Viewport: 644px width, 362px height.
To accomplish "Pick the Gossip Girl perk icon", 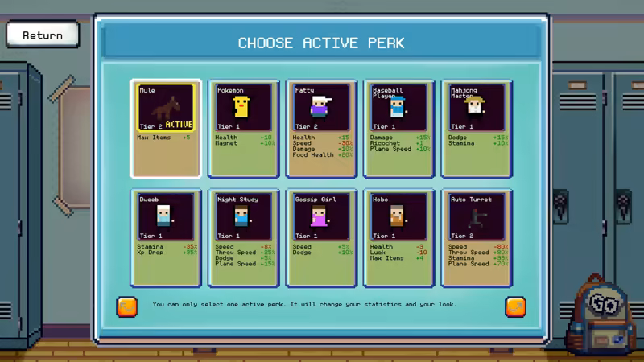I will click(321, 216).
